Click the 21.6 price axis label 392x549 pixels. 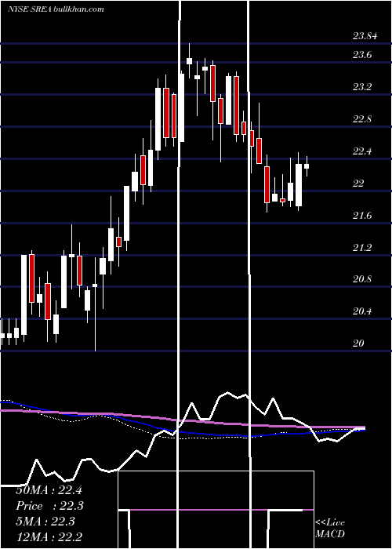(362, 216)
